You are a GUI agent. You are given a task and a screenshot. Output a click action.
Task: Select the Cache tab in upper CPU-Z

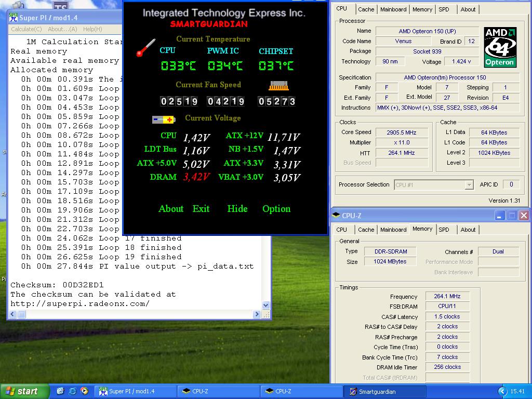pyautogui.click(x=366, y=9)
